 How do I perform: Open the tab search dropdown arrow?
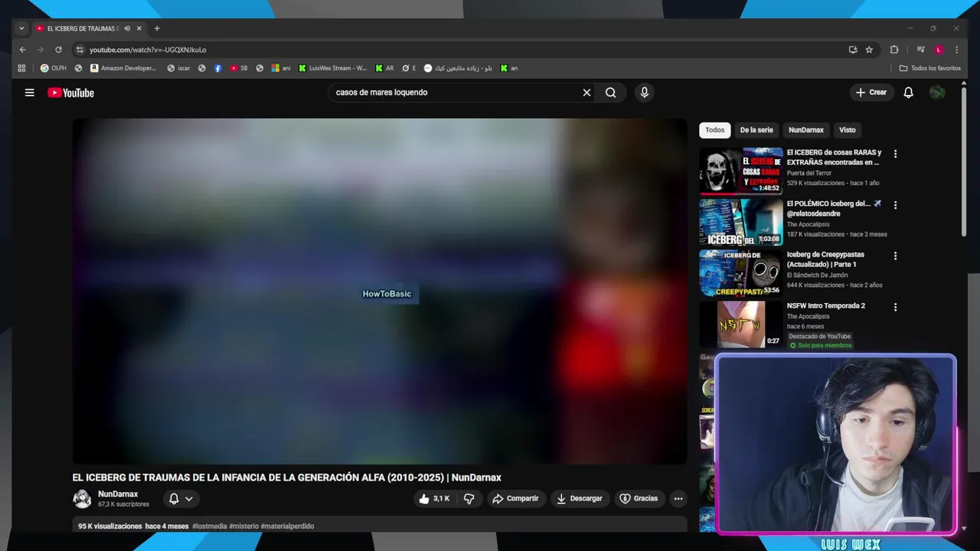tap(21, 28)
